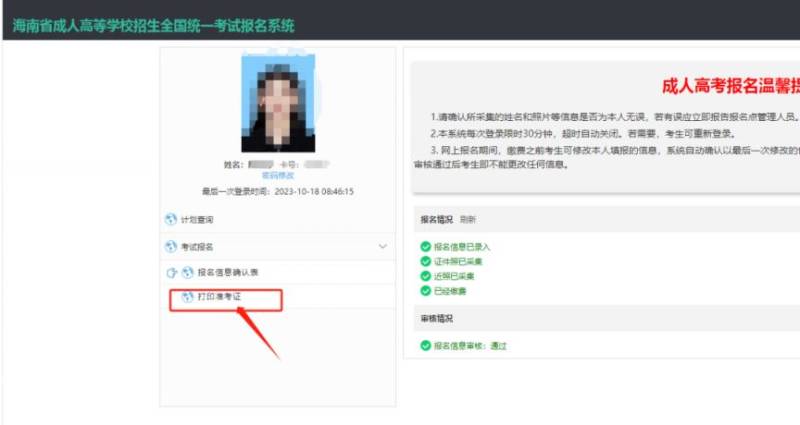Click the globe icon beside 打印准考证
The image size is (800, 425).
(x=187, y=298)
